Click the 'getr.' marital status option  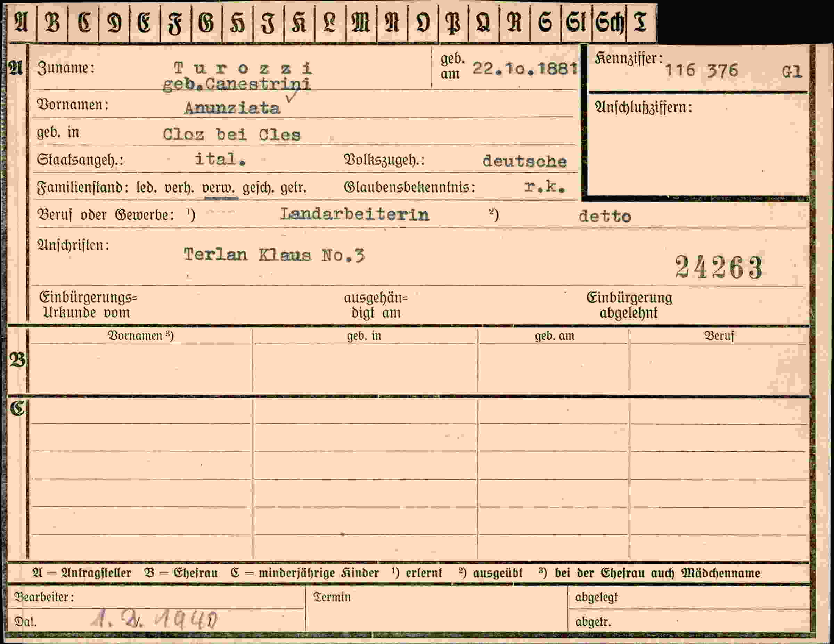pyautogui.click(x=294, y=188)
